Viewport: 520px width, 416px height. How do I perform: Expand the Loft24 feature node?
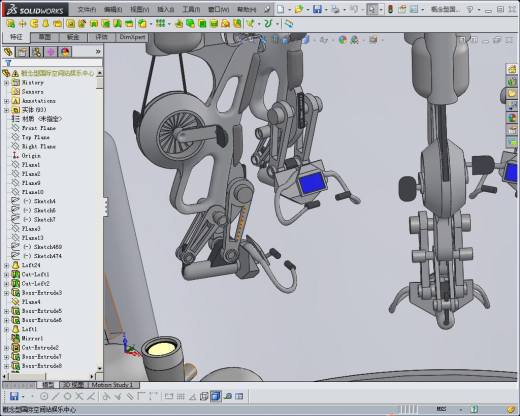6,265
